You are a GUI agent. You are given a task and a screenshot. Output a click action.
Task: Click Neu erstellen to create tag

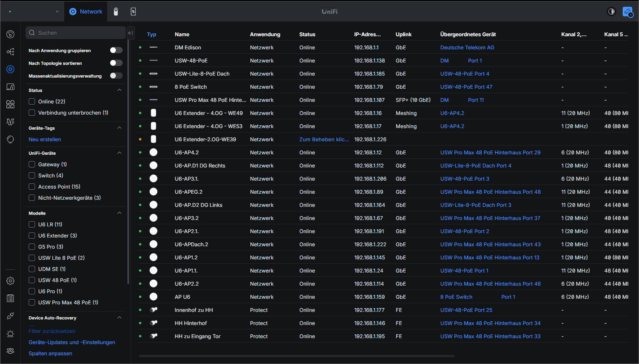pos(45,139)
